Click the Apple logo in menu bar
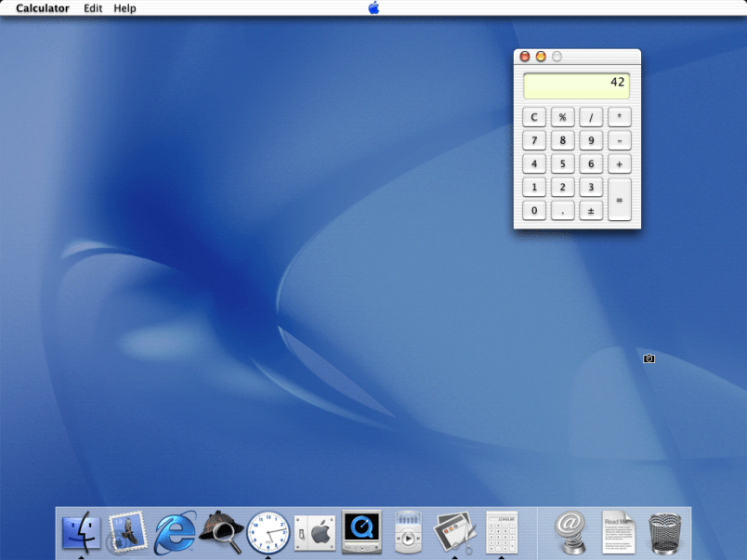 click(x=373, y=8)
